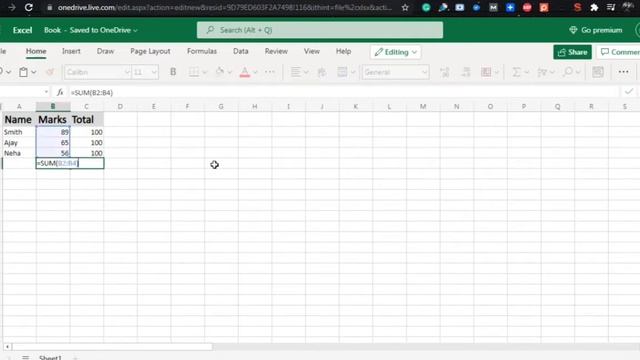Expand the AutoSum options arrow
Screen dimensions: 640x360
click(x=527, y=72)
